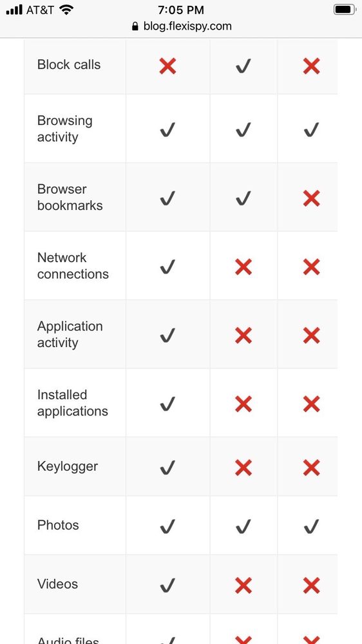The width and height of the screenshot is (362, 644).
Task: Tap the lock icon beside the URL
Action: (135, 26)
